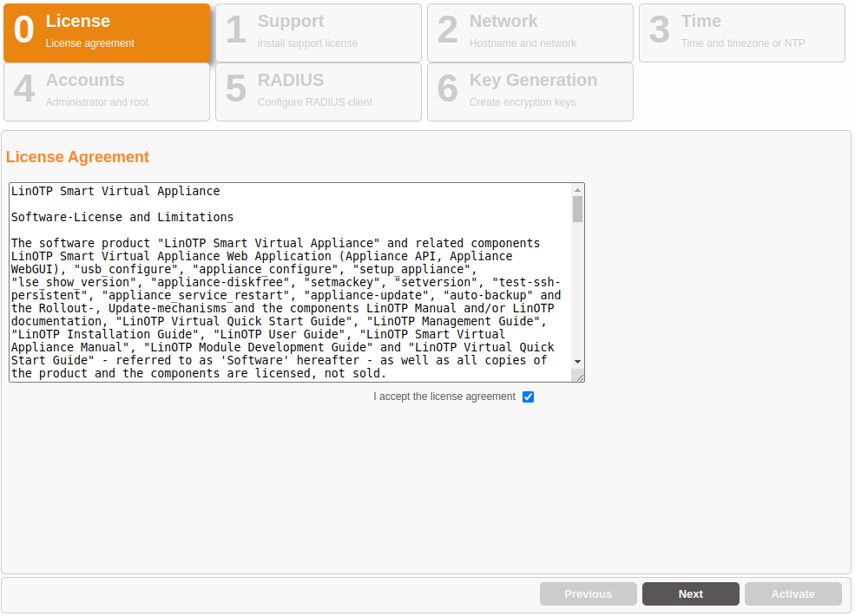Open the License step 0 tab
The height and width of the screenshot is (616, 855).
(106, 32)
